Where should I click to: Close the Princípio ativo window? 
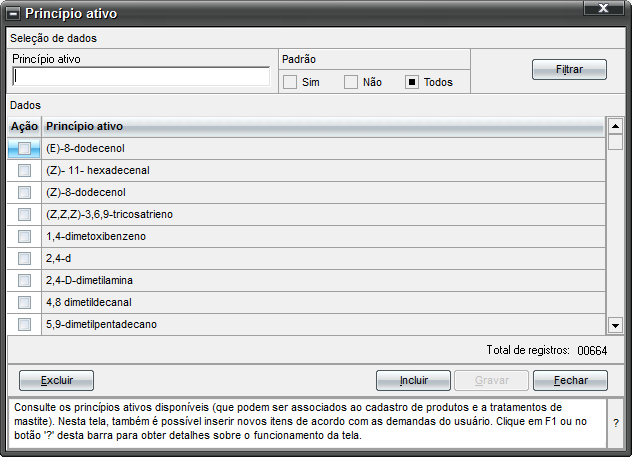(603, 8)
